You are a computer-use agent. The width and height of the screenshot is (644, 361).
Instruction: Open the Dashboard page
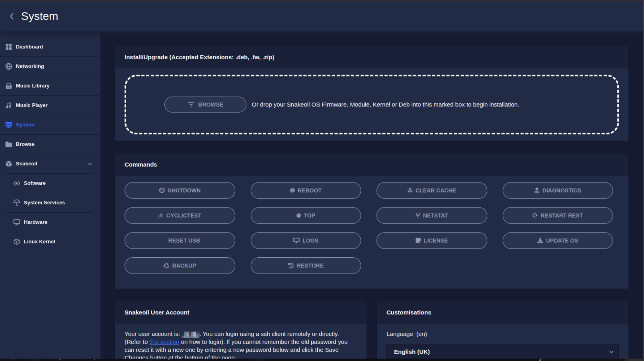pyautogui.click(x=50, y=47)
